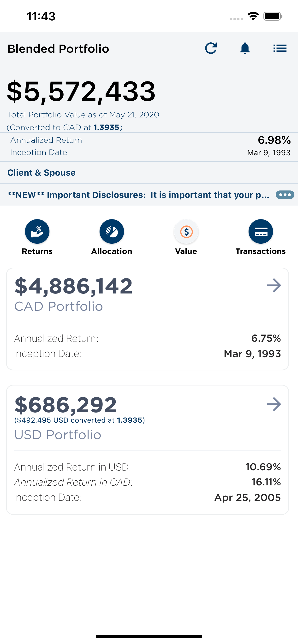Open the list menu icon
The height and width of the screenshot is (644, 298).
[x=280, y=48]
